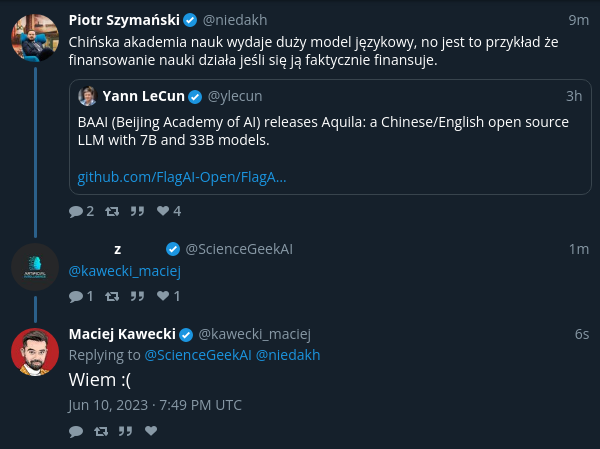The width and height of the screenshot is (600, 449).
Task: Open @niedakh in the Replying to line
Action: [x=288, y=355]
